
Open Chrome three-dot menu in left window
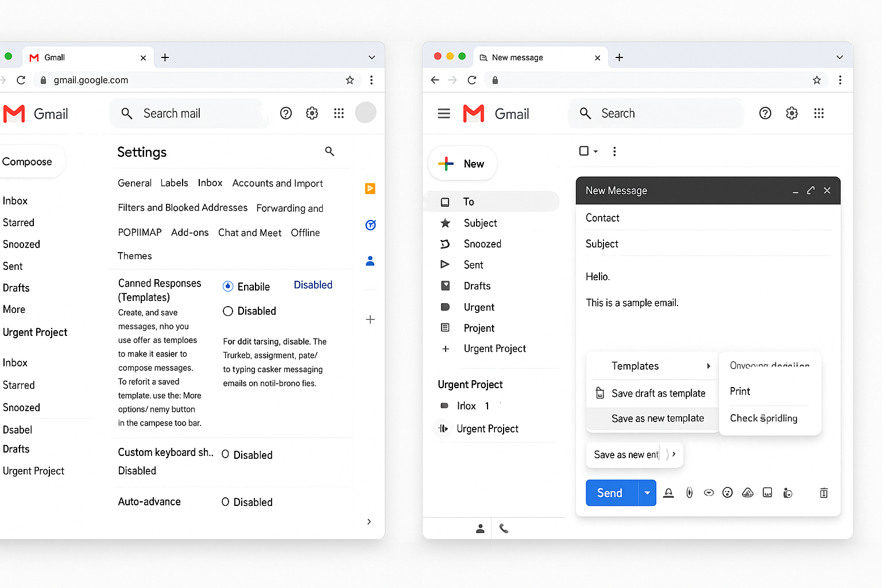pyautogui.click(x=372, y=80)
